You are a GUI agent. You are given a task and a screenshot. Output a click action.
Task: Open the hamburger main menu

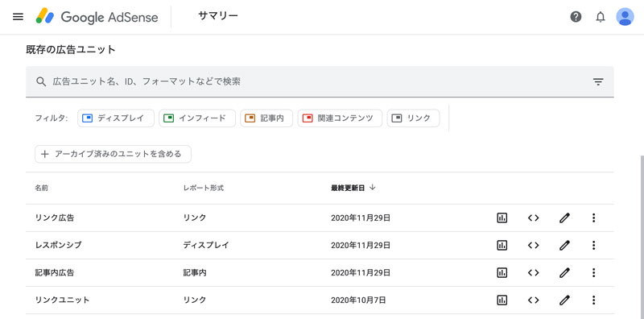[18, 17]
